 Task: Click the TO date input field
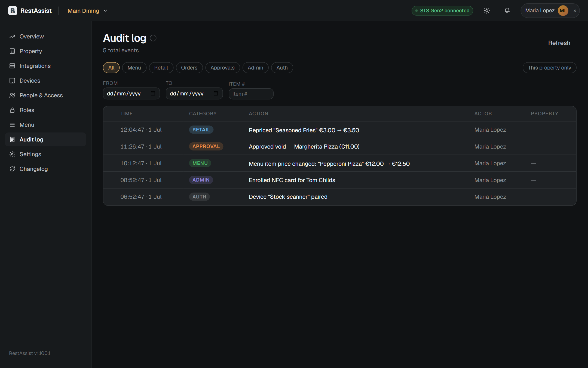[x=194, y=93]
